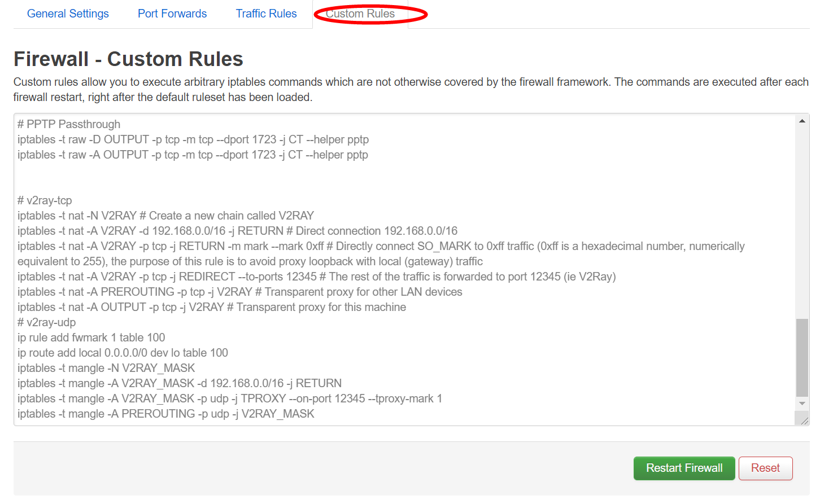
Task: Click the 'iptables -t raw -A OUTPUT' line
Action: point(193,155)
